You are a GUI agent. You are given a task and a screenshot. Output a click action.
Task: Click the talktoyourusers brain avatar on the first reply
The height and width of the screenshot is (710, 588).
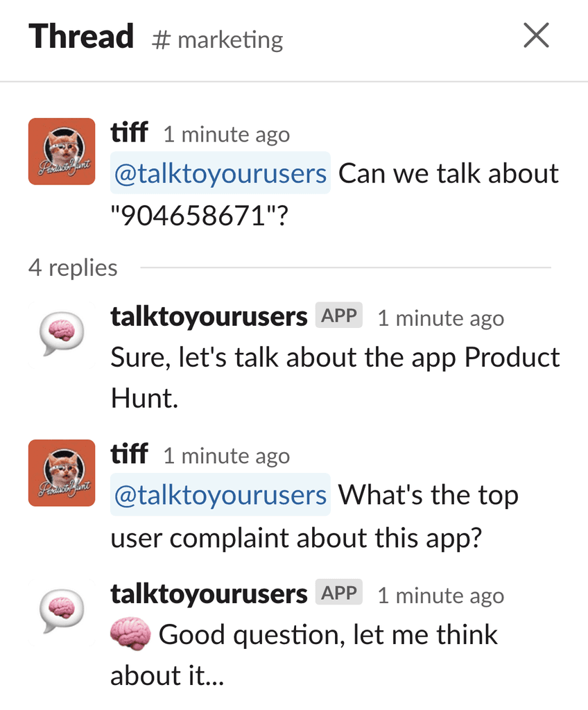click(62, 335)
